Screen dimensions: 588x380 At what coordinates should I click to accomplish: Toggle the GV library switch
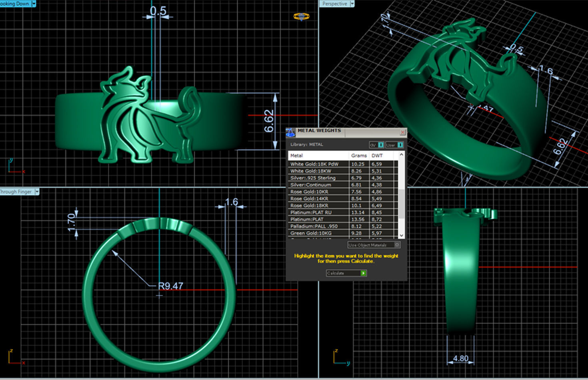coord(376,145)
